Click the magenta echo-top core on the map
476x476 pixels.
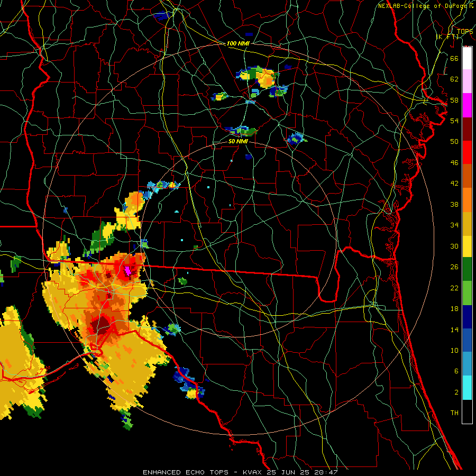128,270
